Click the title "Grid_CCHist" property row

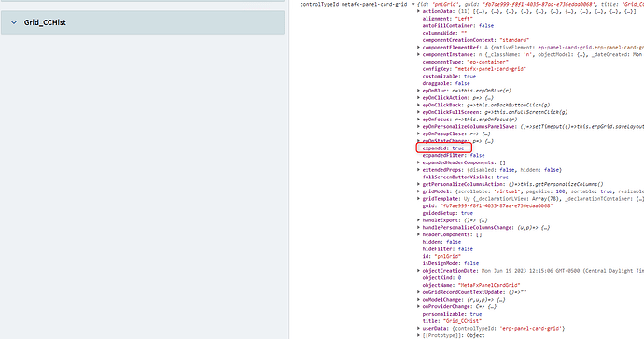tap(452, 321)
